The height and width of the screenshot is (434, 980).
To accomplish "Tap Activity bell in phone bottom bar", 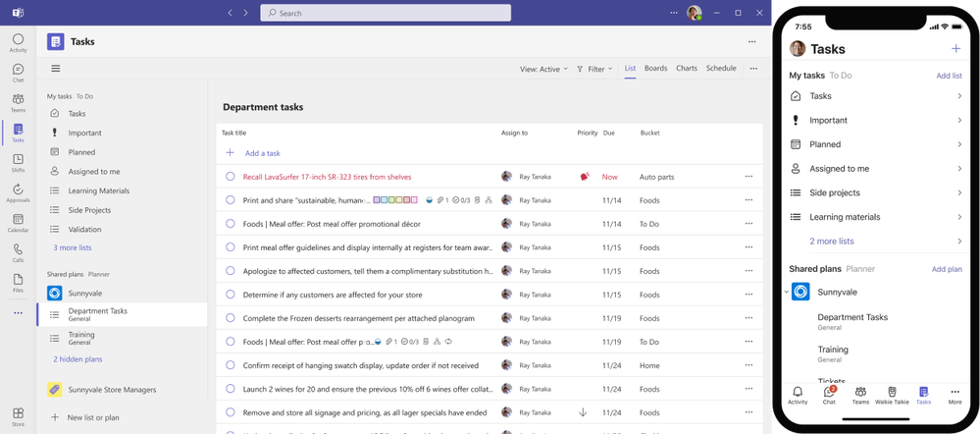I will point(798,396).
